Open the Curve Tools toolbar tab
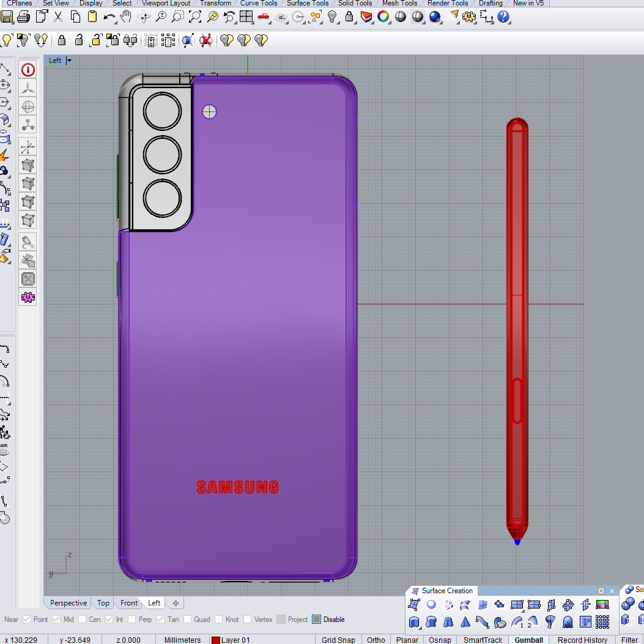 click(258, 3)
